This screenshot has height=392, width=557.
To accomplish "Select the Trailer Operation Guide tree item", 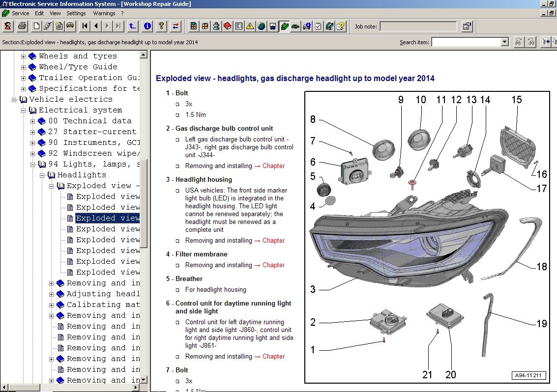I will tap(89, 78).
